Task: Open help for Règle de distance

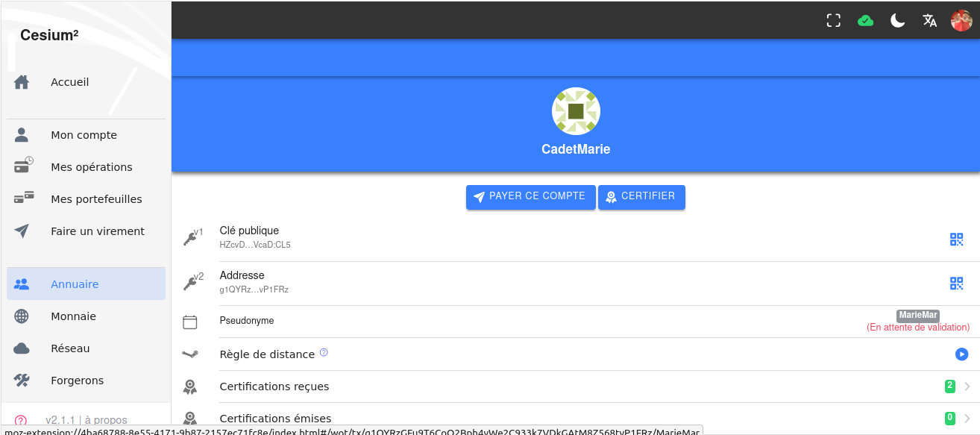Action: pos(324,353)
